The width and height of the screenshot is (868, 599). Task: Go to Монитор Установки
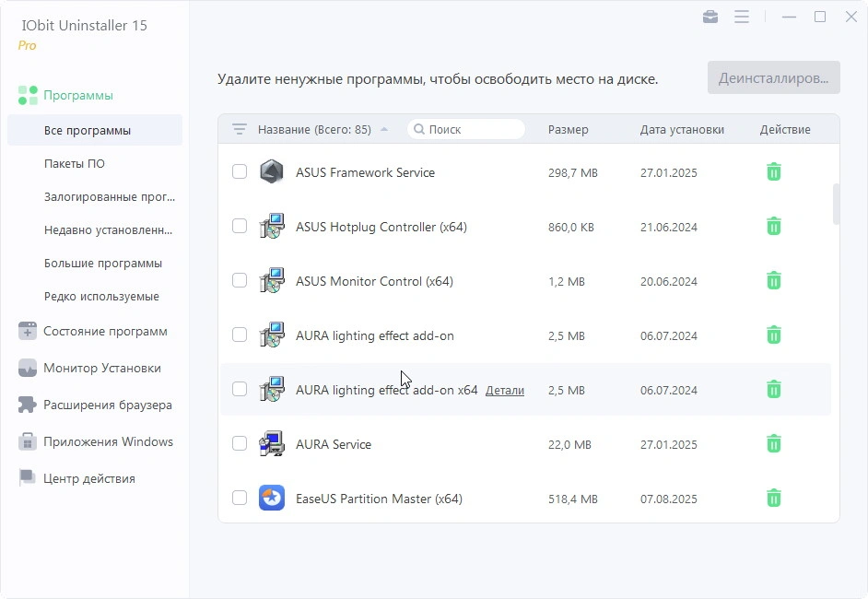(102, 368)
